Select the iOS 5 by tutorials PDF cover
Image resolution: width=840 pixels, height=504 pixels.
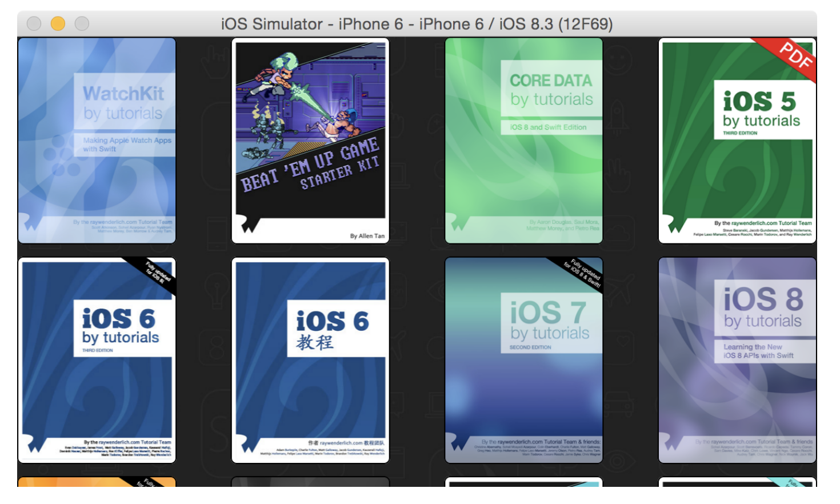pos(737,141)
